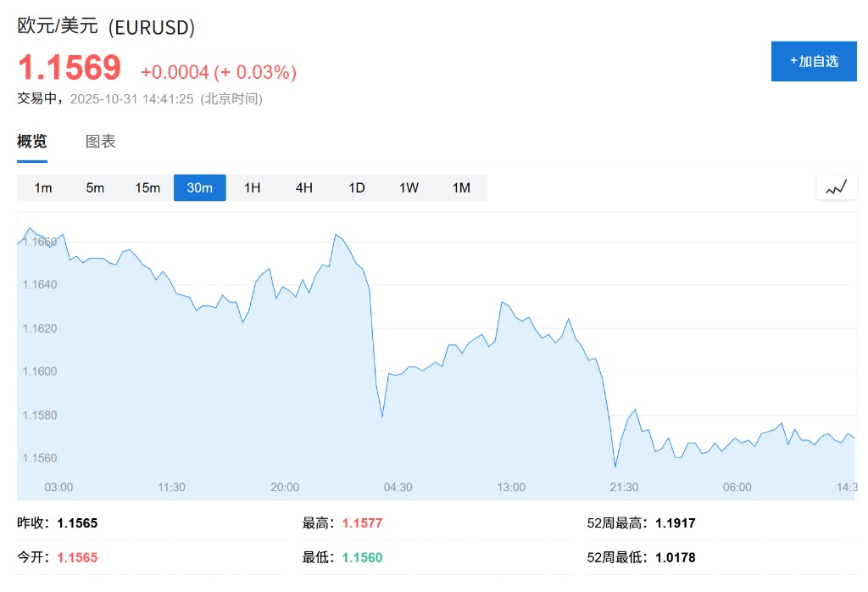Switch to the 图表 tab
Screen dimensions: 868x592
coord(101,142)
